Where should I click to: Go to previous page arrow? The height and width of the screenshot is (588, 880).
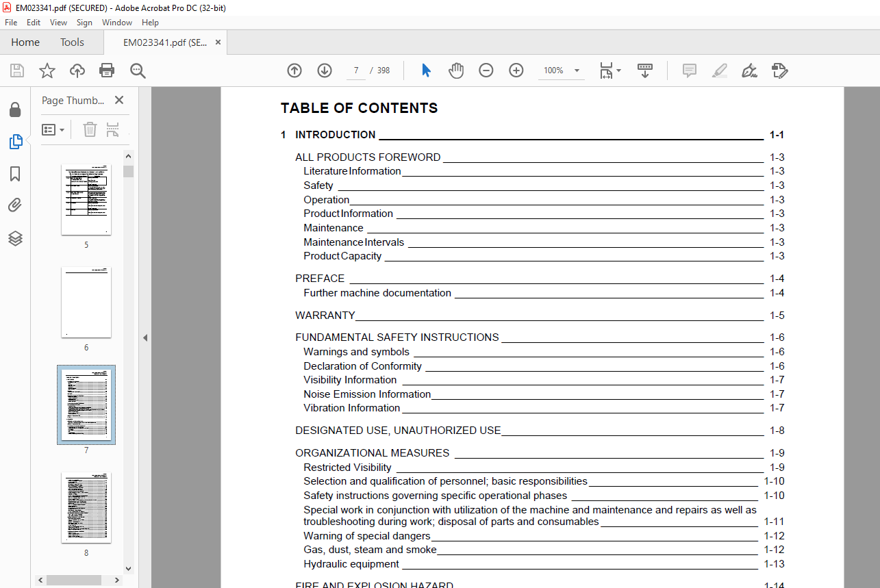point(294,71)
